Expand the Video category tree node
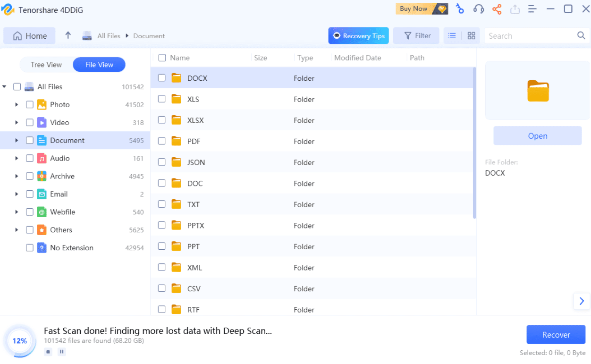This screenshot has width=591, height=364. [x=17, y=123]
